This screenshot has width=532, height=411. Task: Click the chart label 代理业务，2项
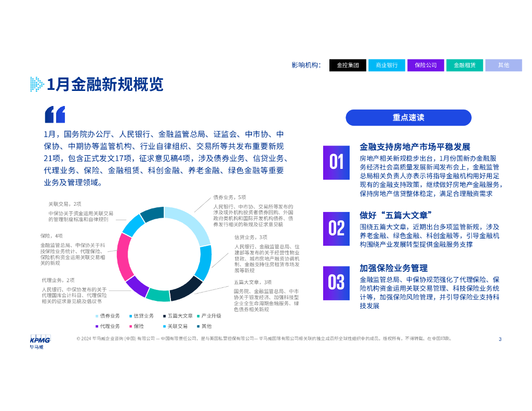[58, 281]
